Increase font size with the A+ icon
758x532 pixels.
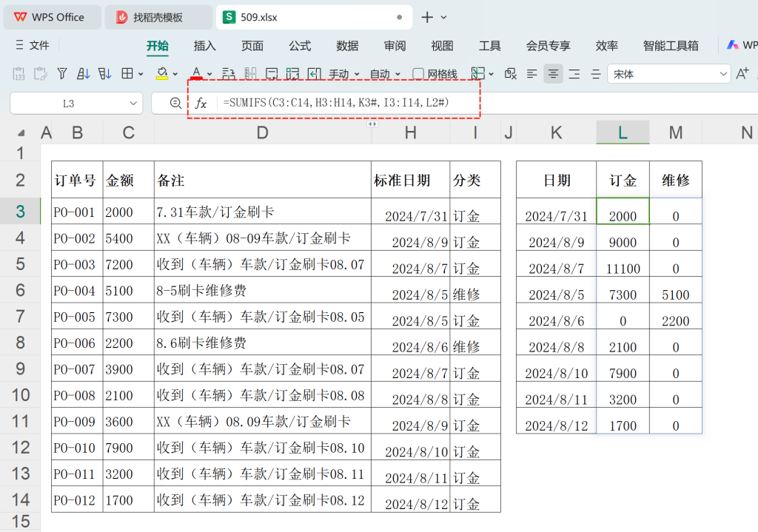pyautogui.click(x=742, y=74)
